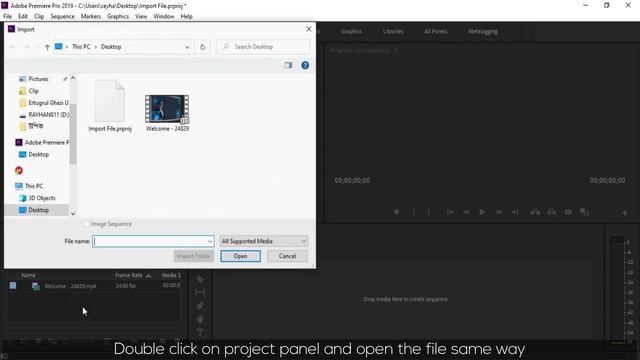Expand the address bar previous locations dropdown
Screen dimensions: 640x360
[187, 47]
